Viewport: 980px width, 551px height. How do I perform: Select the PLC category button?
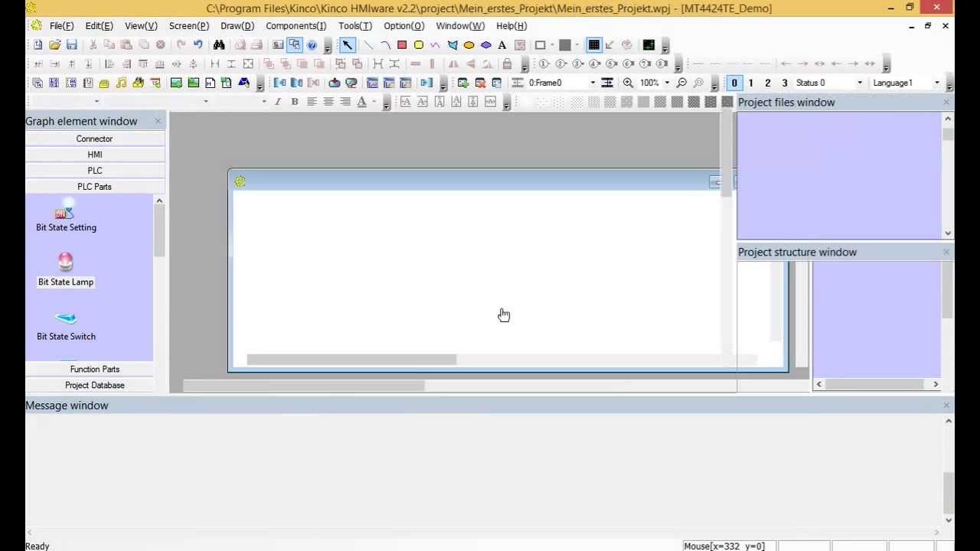tap(94, 171)
